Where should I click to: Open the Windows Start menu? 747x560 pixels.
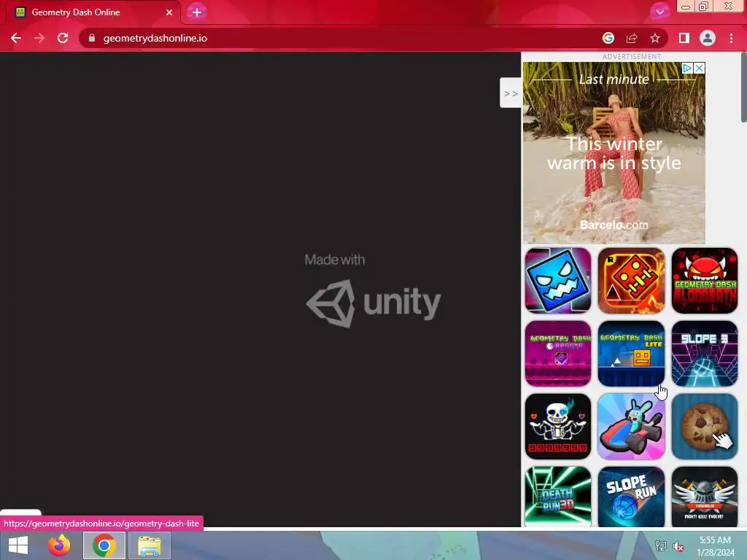click(18, 545)
